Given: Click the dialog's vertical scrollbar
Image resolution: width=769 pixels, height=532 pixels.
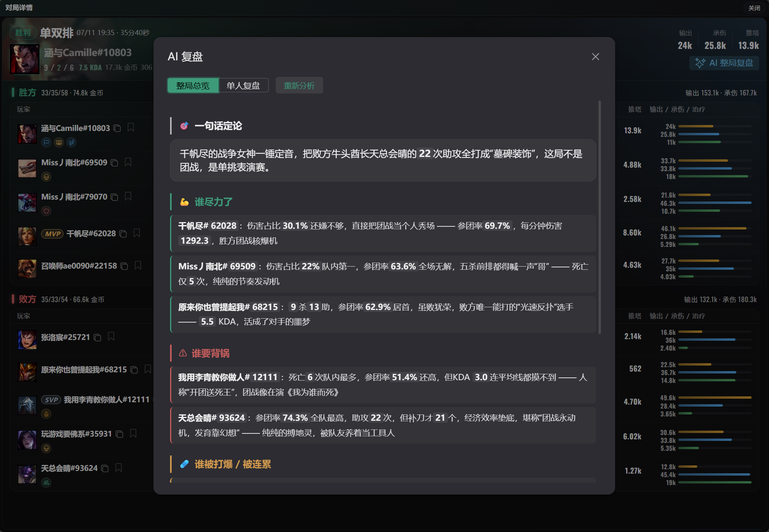Looking at the screenshot, I should (x=600, y=217).
